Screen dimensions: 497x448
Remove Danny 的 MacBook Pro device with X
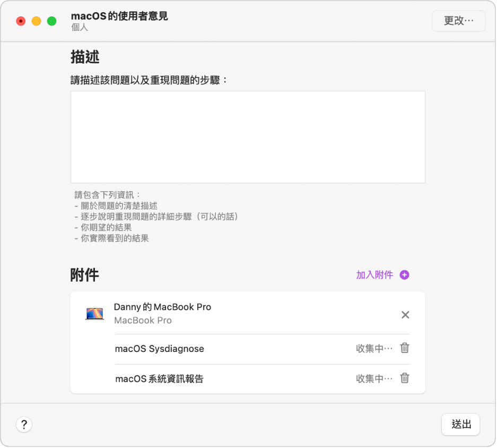tap(405, 315)
